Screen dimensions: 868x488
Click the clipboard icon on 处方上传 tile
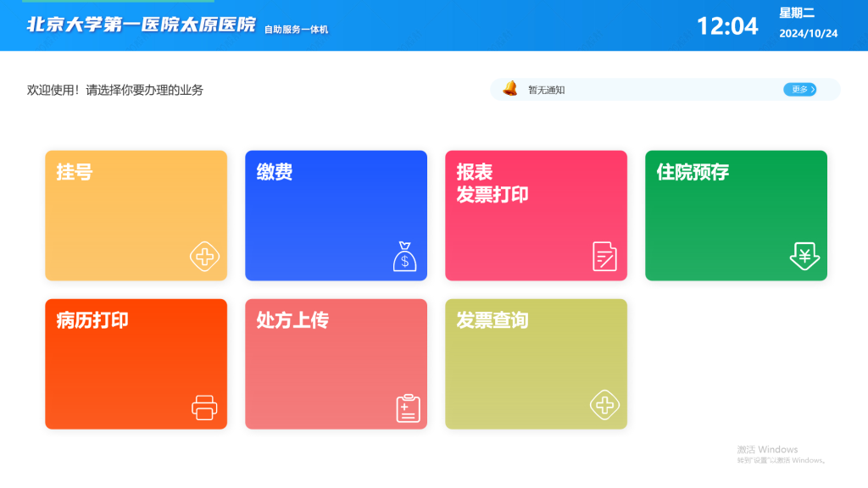click(408, 408)
